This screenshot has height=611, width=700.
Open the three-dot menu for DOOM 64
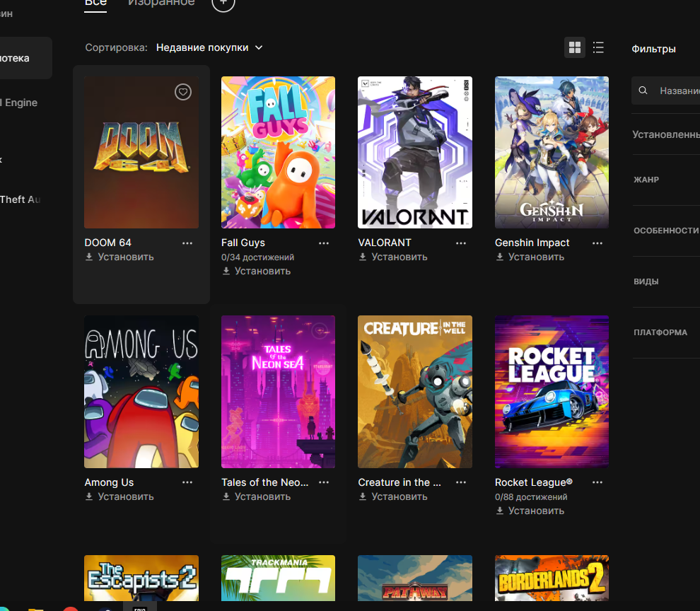[x=187, y=243]
